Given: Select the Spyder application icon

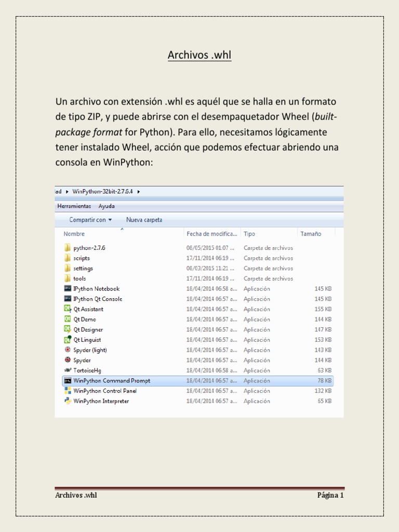Looking at the screenshot, I should click(68, 360).
